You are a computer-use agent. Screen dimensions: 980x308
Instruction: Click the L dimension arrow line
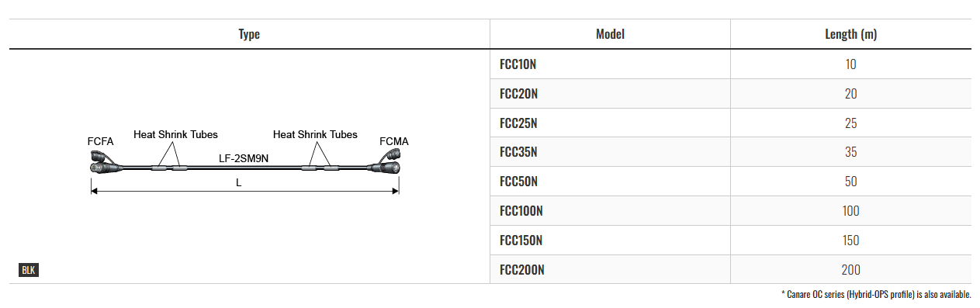(244, 189)
